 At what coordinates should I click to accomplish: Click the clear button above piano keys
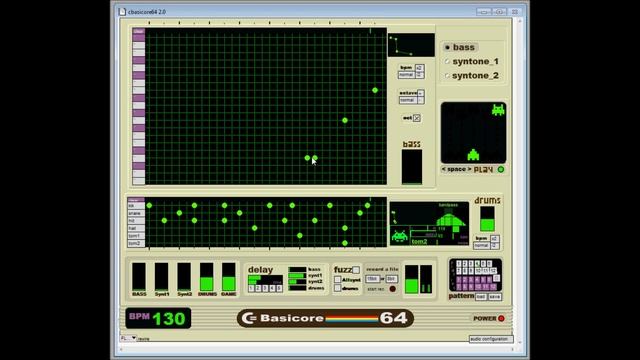pos(138,31)
